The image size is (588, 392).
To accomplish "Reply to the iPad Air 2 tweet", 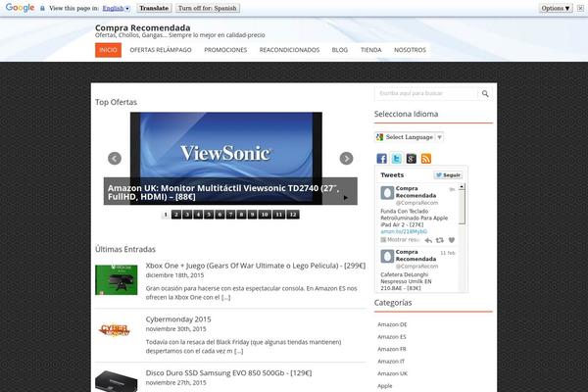I will 428,240.
